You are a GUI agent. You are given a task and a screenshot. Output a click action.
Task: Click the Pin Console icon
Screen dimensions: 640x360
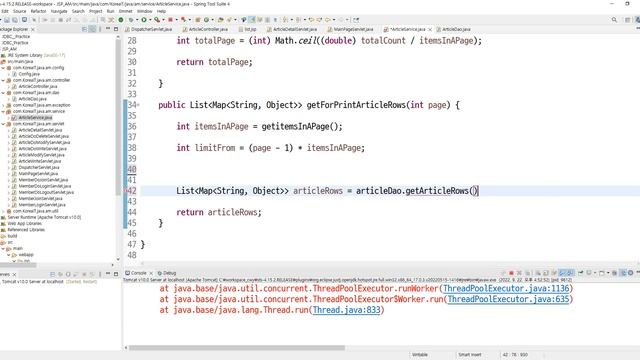(580, 273)
